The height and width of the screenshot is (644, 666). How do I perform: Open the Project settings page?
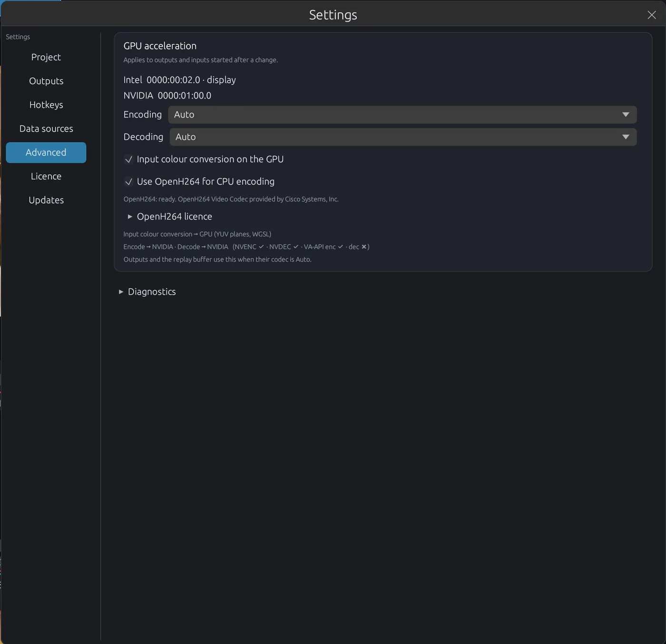(x=46, y=57)
